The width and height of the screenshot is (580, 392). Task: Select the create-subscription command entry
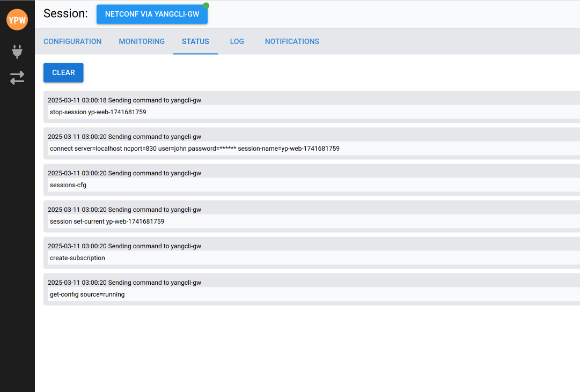77,258
